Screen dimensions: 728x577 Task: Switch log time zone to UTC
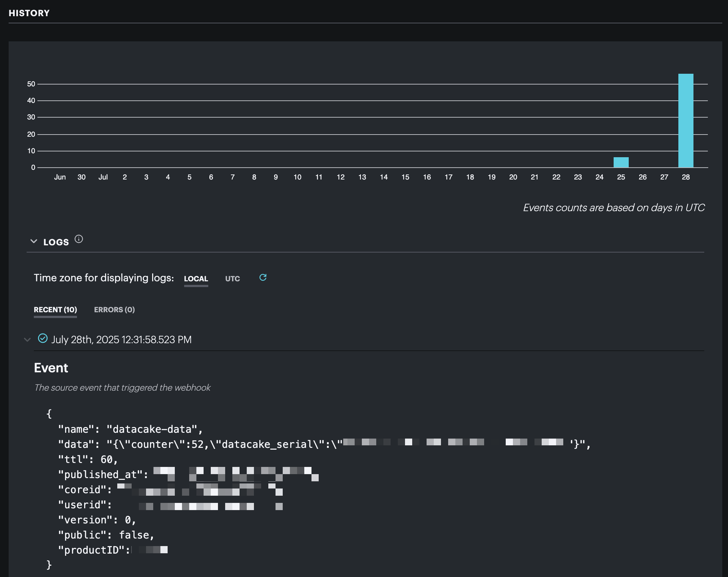tap(232, 279)
